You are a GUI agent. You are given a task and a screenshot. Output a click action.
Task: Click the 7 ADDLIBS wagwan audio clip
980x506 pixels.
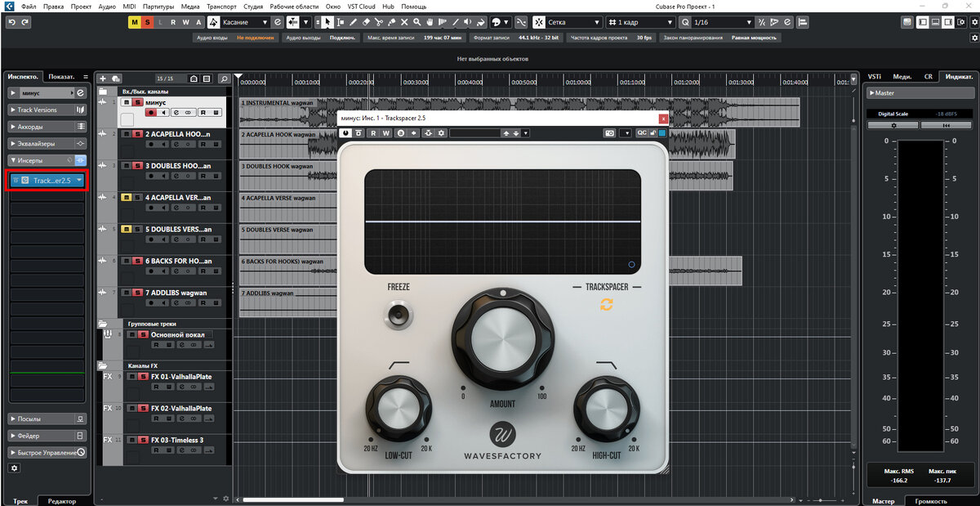[288, 302]
